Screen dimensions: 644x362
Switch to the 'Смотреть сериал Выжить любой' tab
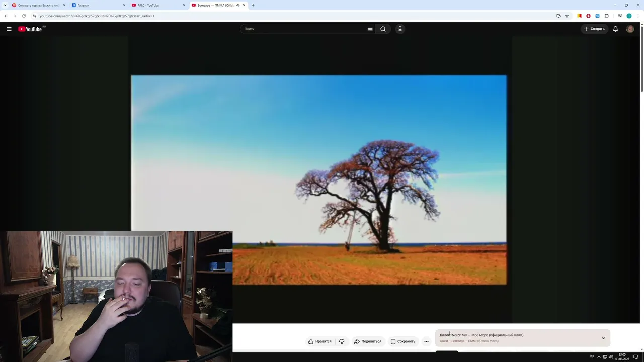pyautogui.click(x=38, y=5)
